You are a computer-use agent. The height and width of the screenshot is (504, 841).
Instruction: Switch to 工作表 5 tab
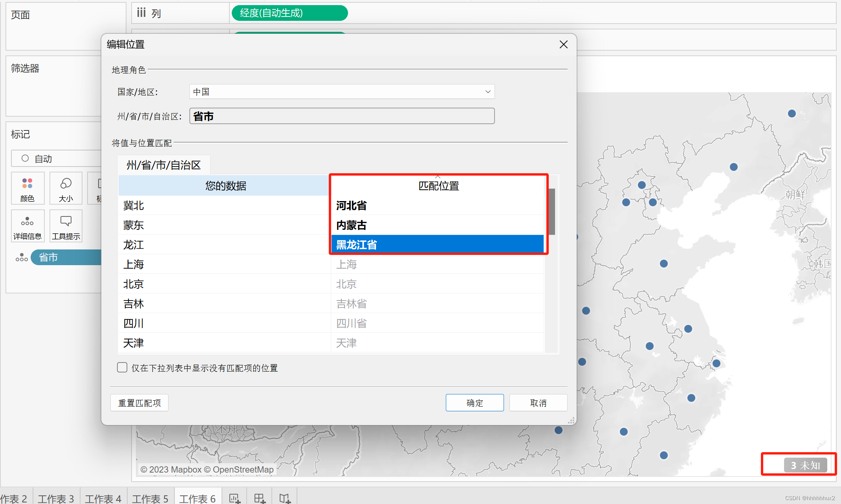pyautogui.click(x=150, y=498)
